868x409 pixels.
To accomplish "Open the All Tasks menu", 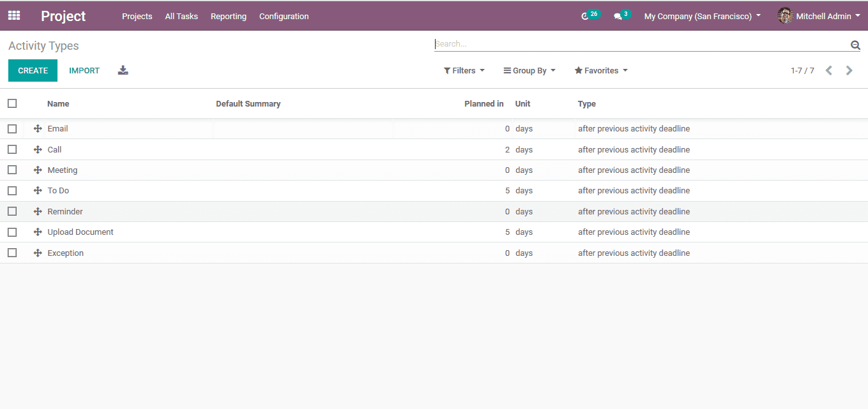I will [x=181, y=17].
